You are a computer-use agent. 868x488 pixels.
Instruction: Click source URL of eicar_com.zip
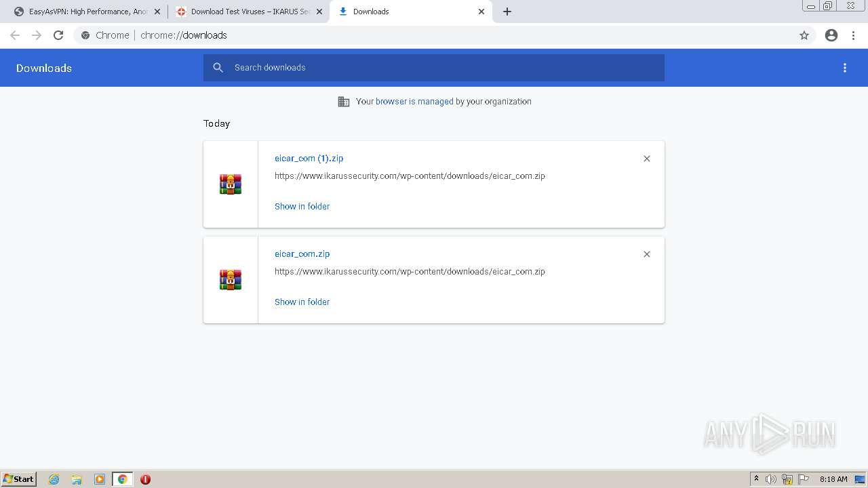[410, 272]
